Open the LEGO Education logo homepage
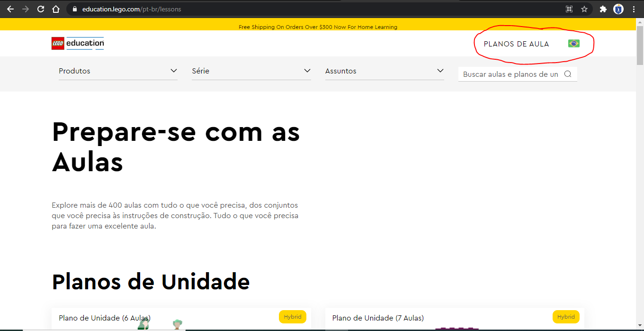This screenshot has width=644, height=331. [x=78, y=44]
